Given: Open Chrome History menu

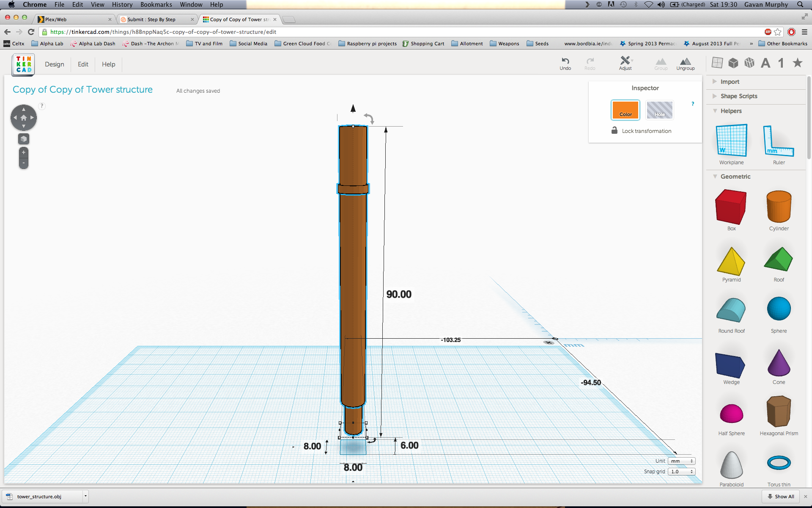Looking at the screenshot, I should click(122, 5).
